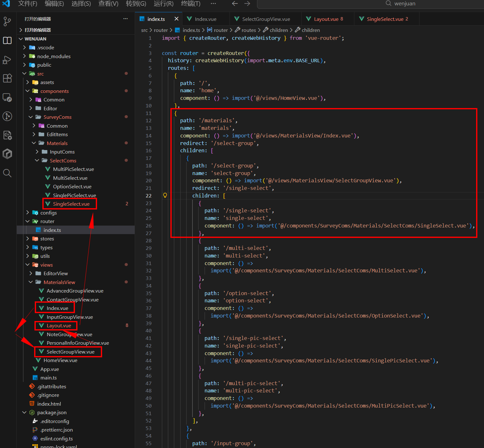Expand the assets folder
This screenshot has height=448, width=484.
coord(76,82)
